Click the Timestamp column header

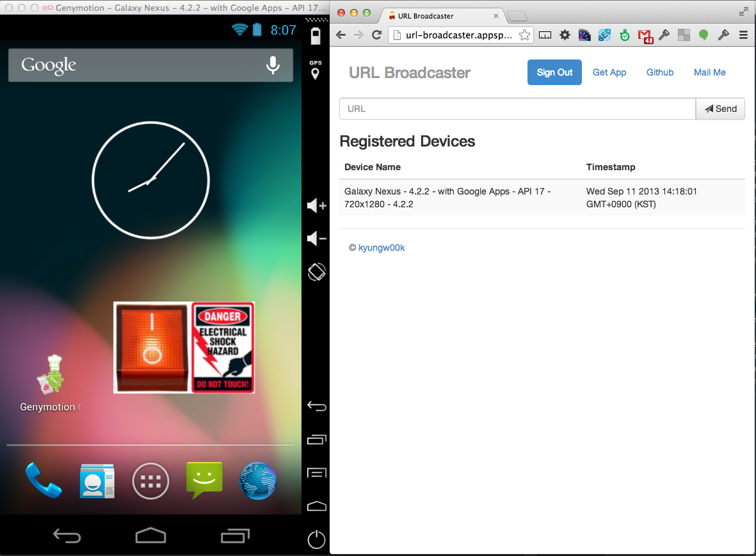(x=611, y=167)
